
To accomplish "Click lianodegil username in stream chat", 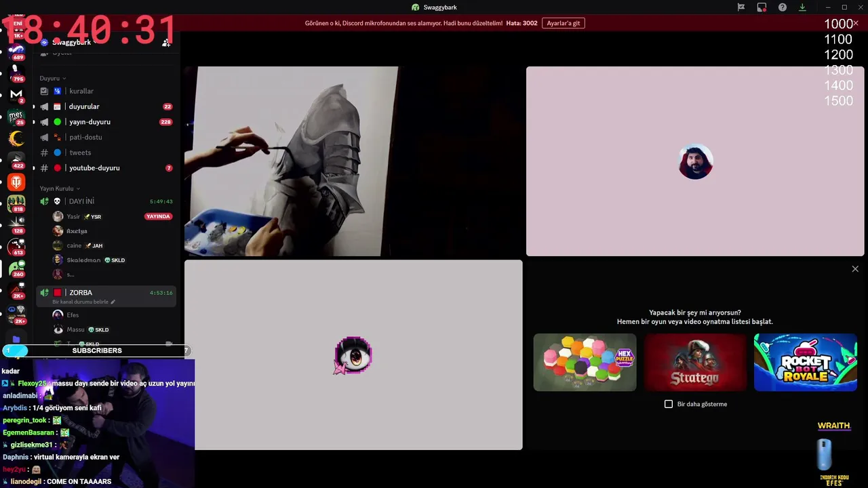I will point(26,481).
